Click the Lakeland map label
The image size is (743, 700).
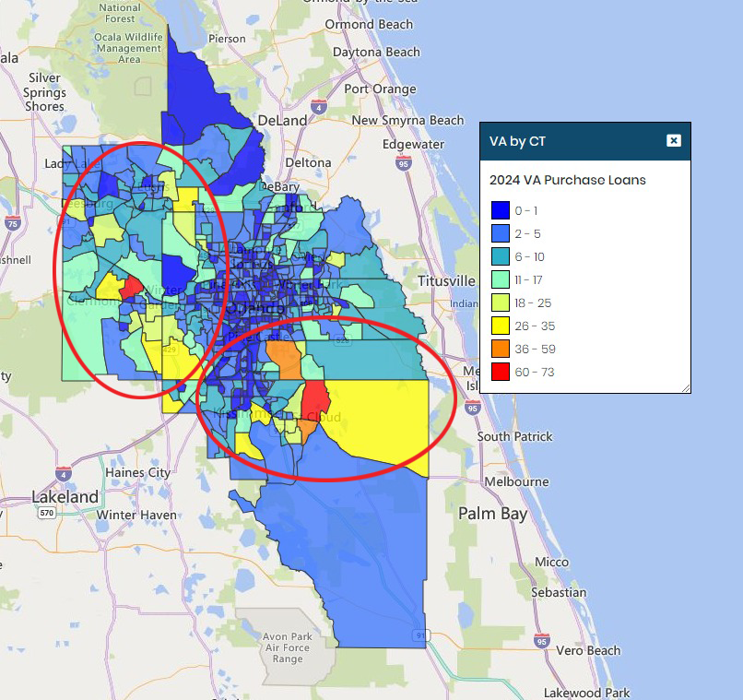65,497
